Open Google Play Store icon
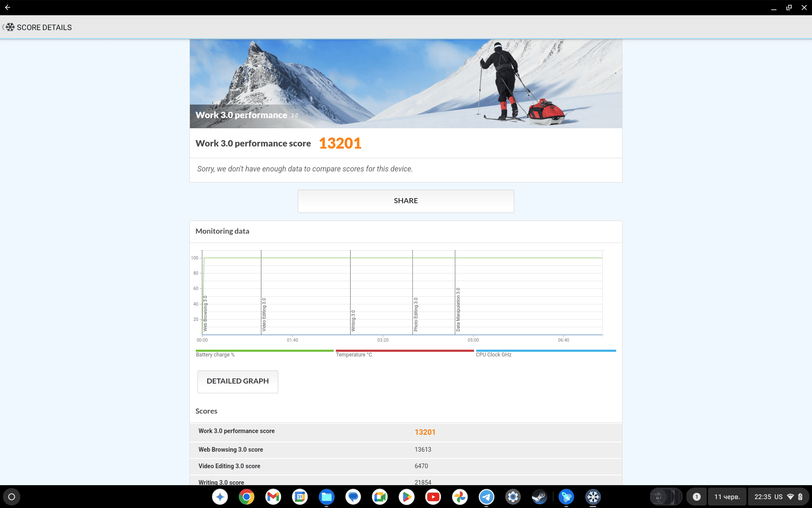 [x=406, y=497]
